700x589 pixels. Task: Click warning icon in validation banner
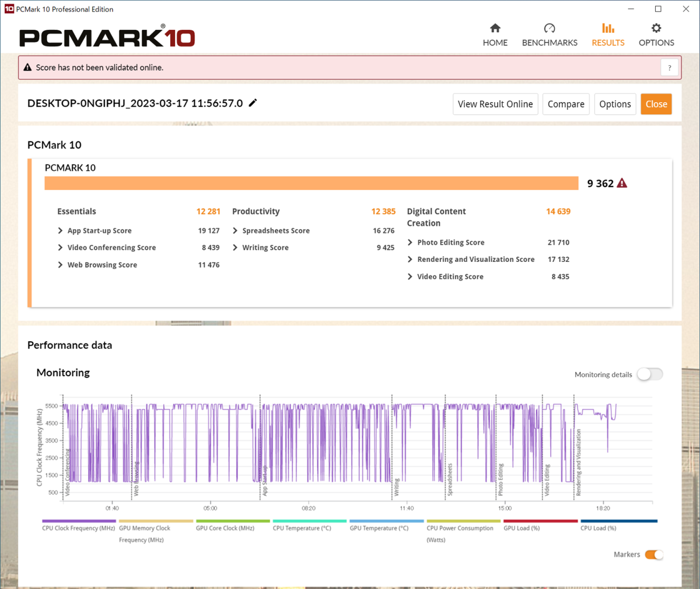27,68
